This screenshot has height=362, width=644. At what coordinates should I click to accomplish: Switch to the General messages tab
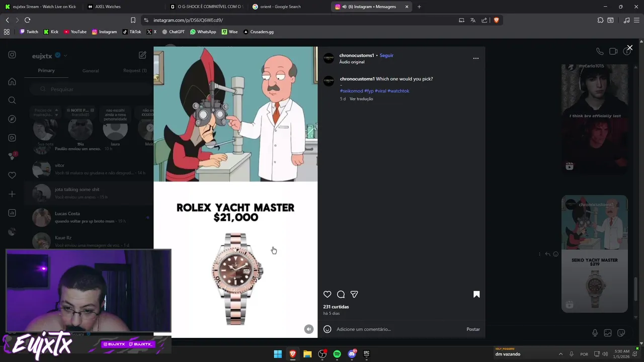91,71
